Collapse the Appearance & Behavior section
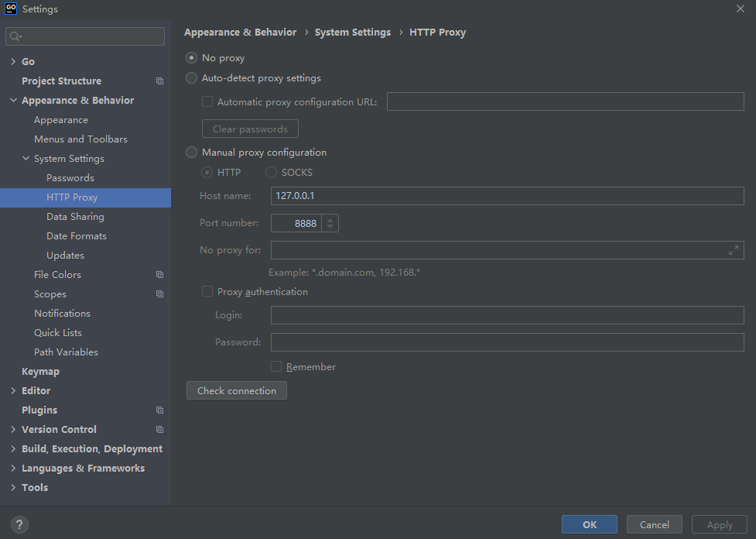The image size is (756, 539). 13,101
